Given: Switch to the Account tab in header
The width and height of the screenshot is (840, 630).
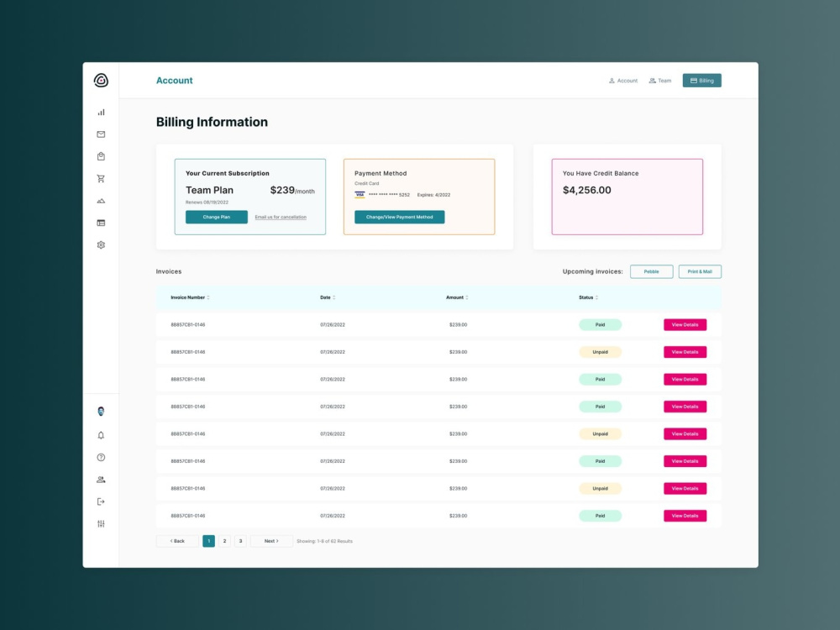Looking at the screenshot, I should 623,81.
